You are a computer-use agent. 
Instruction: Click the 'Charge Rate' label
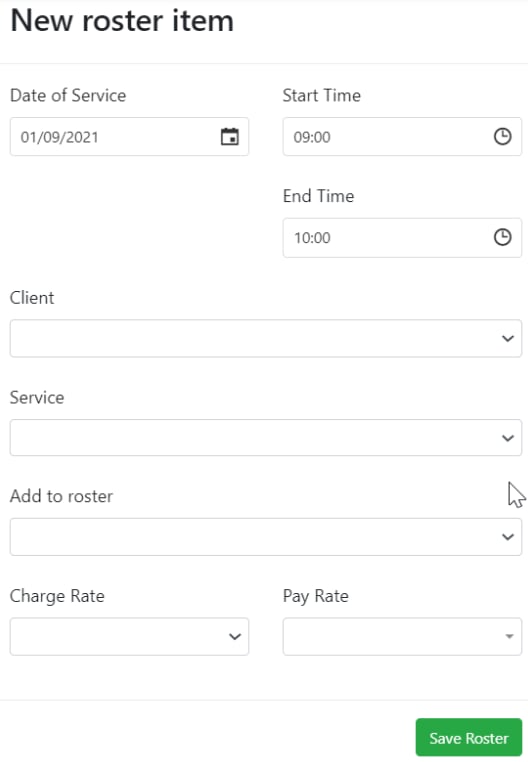[57, 596]
